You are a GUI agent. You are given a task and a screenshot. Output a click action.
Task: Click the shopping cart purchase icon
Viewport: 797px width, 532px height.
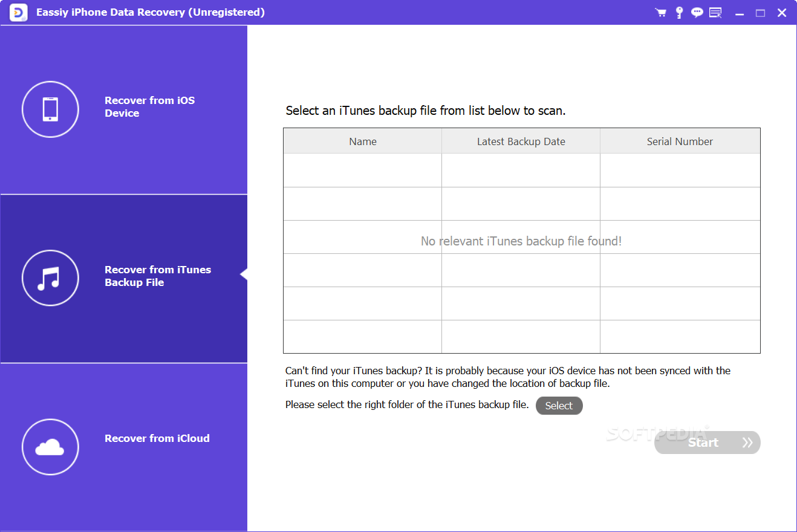(x=661, y=13)
